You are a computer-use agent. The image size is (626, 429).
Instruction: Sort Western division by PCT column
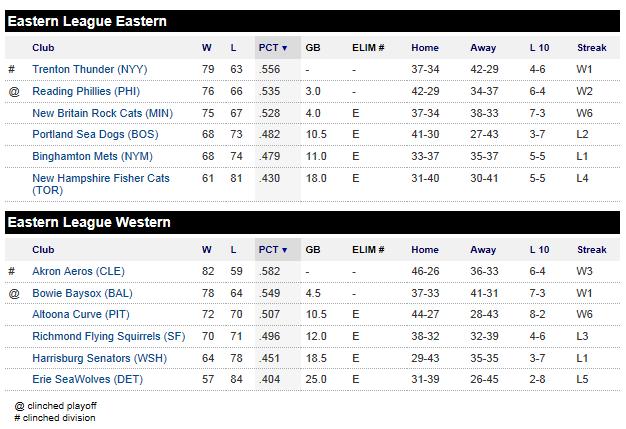tap(272, 249)
